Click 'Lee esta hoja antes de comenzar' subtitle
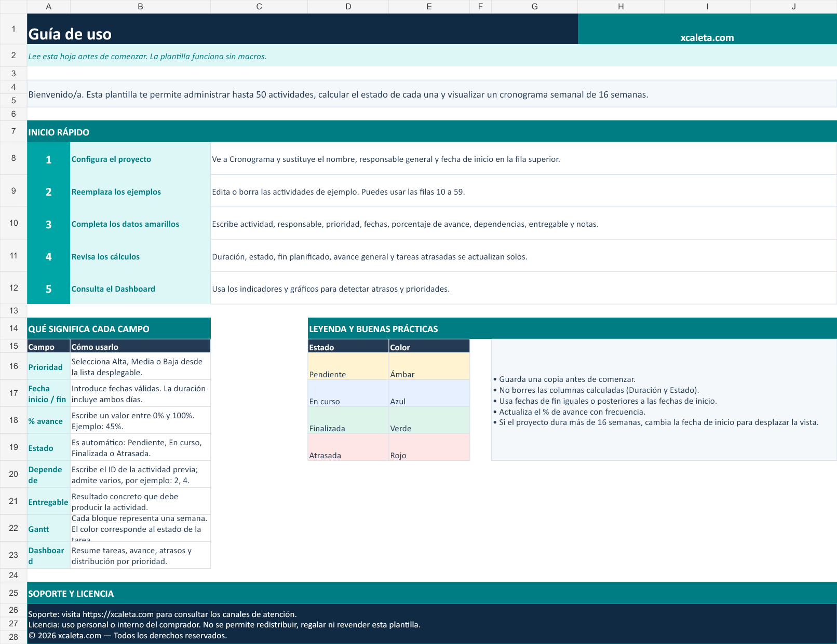This screenshot has height=644, width=837. point(432,56)
